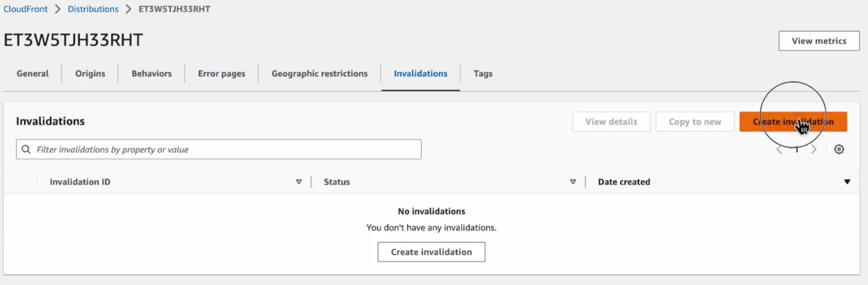Click the Invalidation ID column header

point(80,182)
